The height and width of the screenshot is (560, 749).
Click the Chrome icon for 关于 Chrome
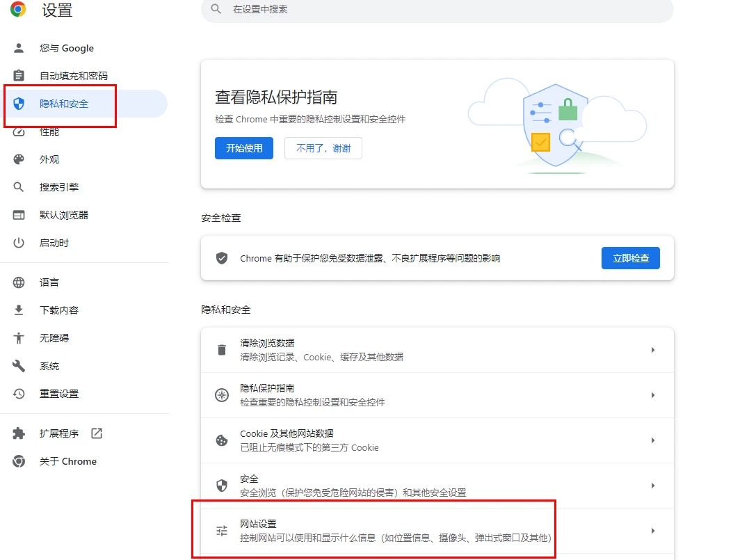point(19,461)
